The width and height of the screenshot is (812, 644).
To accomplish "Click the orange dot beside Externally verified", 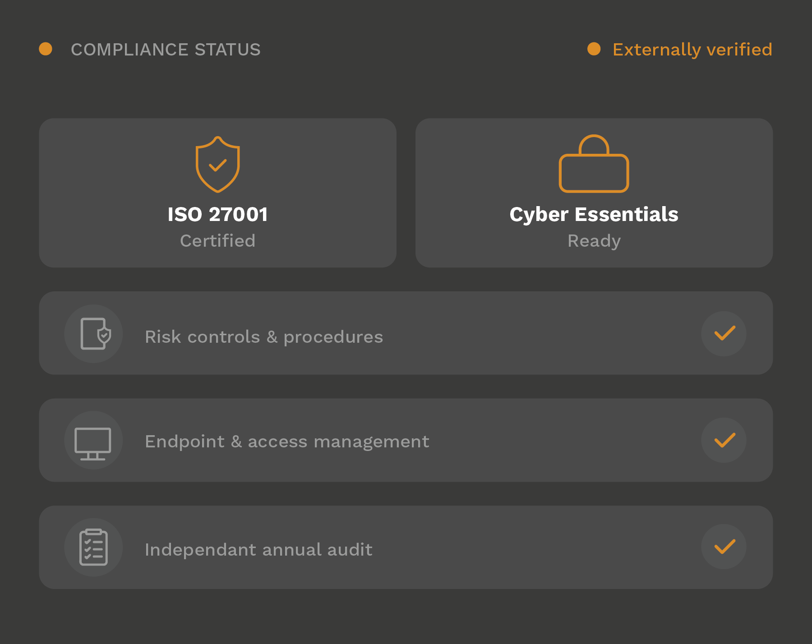I will (594, 49).
